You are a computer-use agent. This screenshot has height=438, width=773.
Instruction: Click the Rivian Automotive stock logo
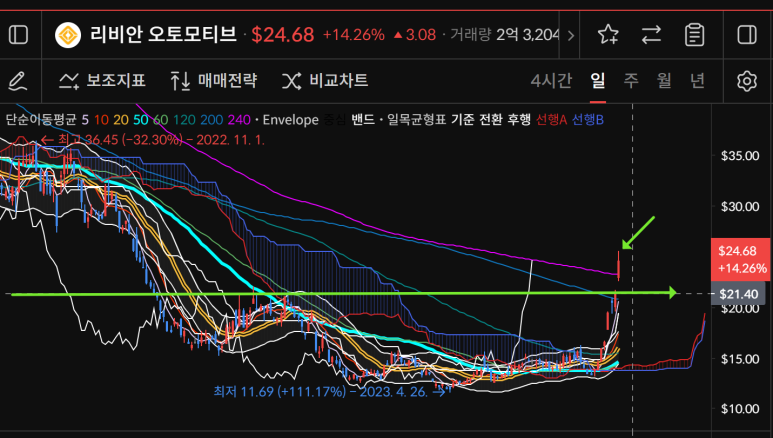(x=68, y=35)
